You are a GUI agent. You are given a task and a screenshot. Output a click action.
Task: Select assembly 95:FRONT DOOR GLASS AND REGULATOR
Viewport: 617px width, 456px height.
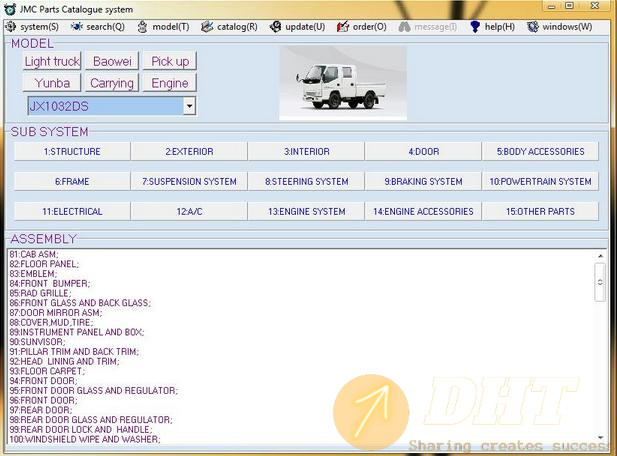click(x=94, y=391)
